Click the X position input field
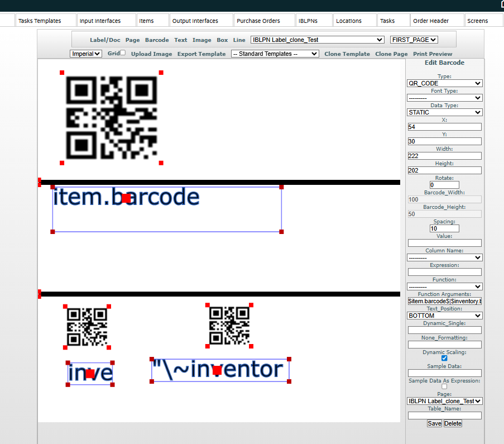 [444, 127]
